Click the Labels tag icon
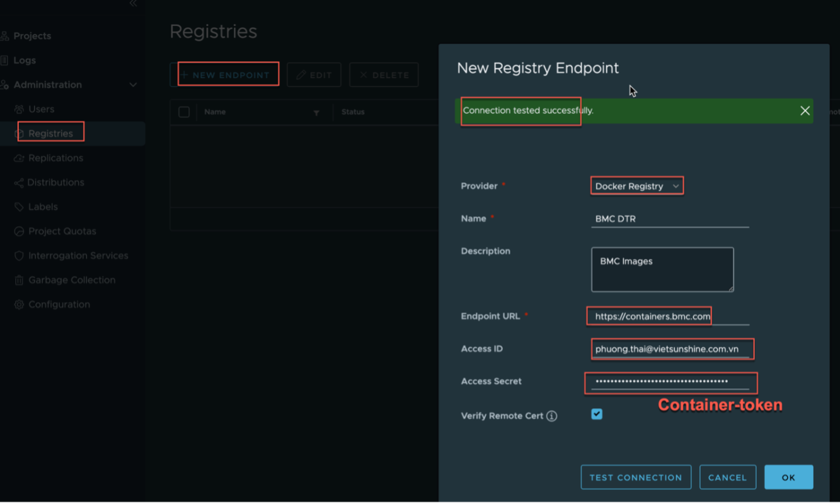This screenshot has width=840, height=504. point(19,207)
